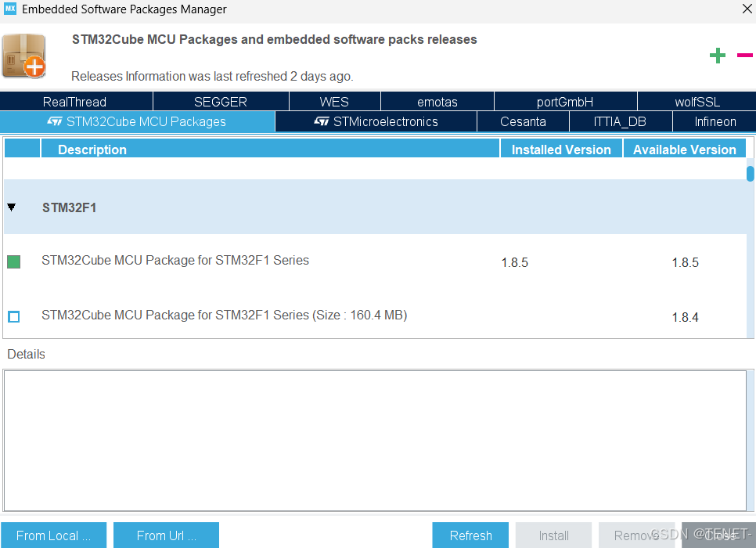Open the STM32Cube MCU Packages tab
Screen dimensions: 756x548
tap(138, 121)
